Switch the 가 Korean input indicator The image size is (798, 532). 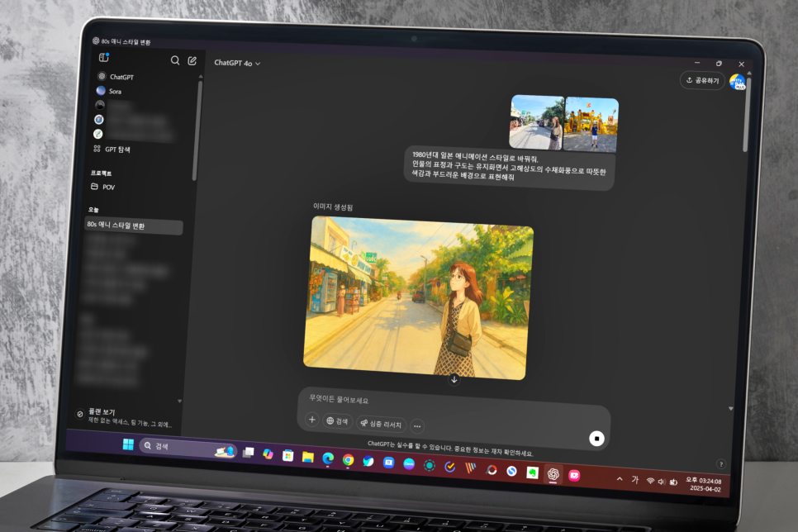pyautogui.click(x=634, y=480)
